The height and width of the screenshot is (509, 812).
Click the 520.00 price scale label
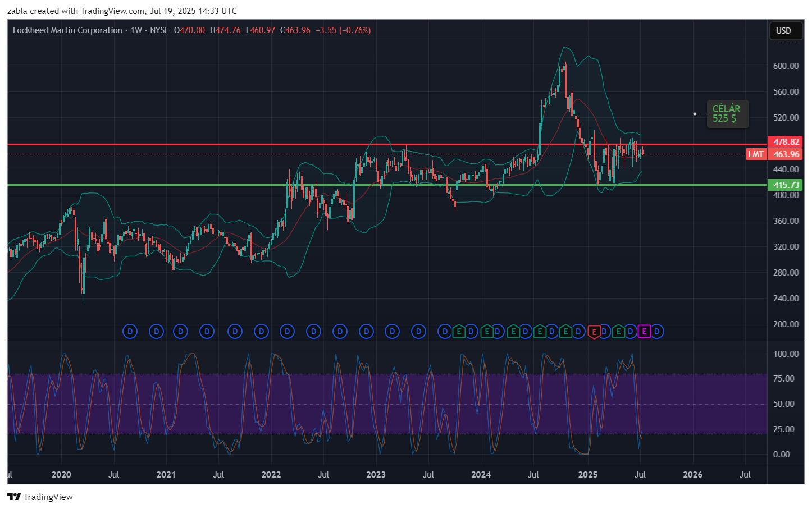point(786,117)
